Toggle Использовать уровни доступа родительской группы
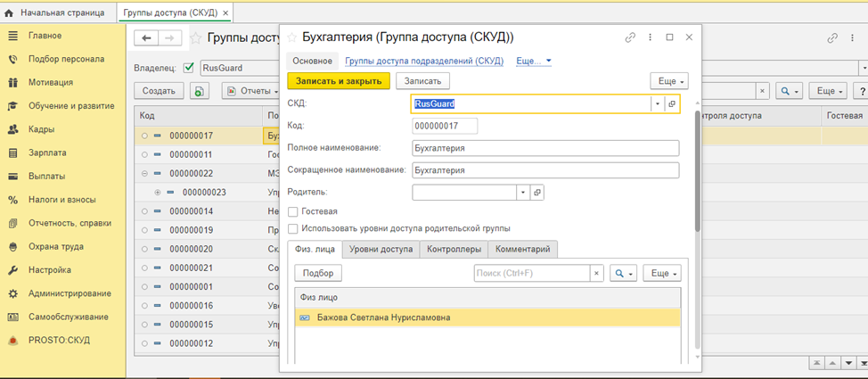 pos(293,228)
